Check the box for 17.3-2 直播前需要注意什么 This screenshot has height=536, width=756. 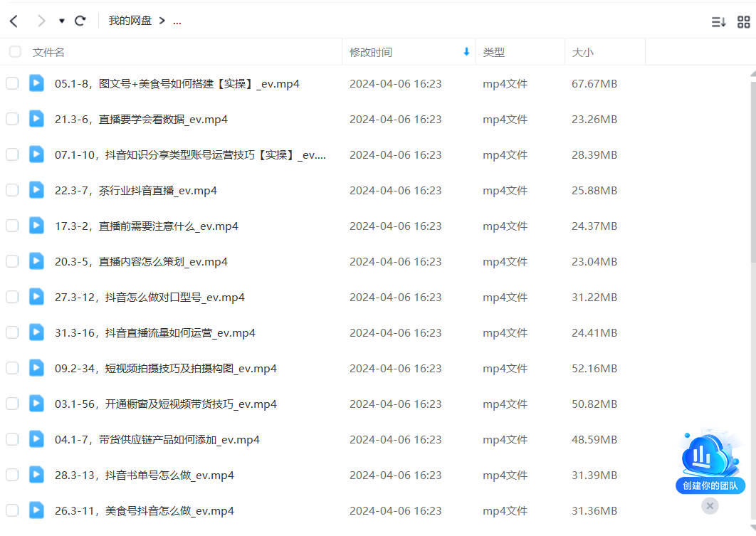tap(12, 226)
